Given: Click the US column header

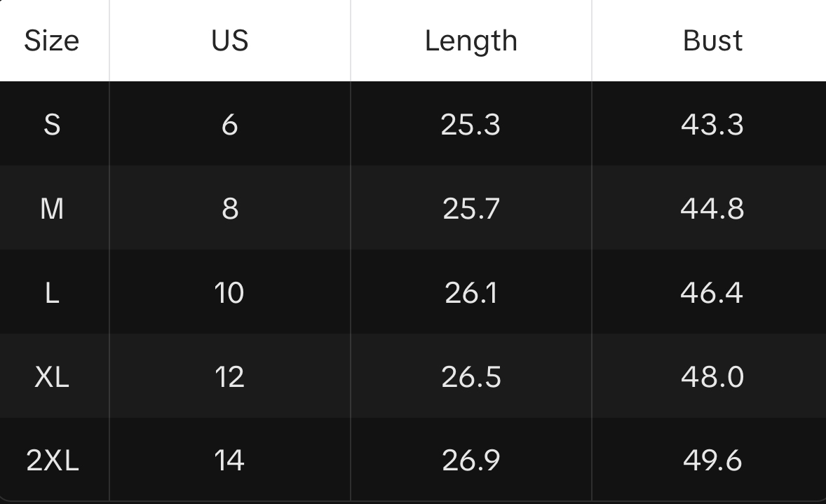Looking at the screenshot, I should [x=230, y=41].
